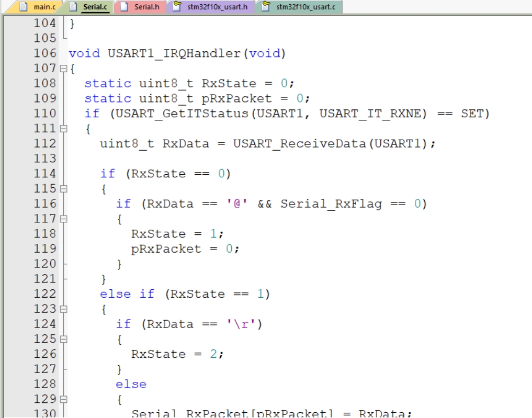Click the Serial.c file icon
532x418 pixels.
[x=74, y=7]
